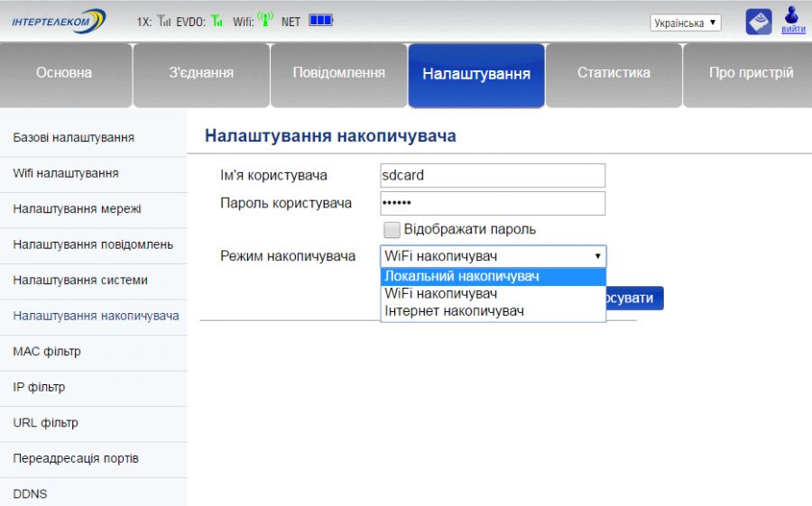Click the username input field

(x=493, y=175)
